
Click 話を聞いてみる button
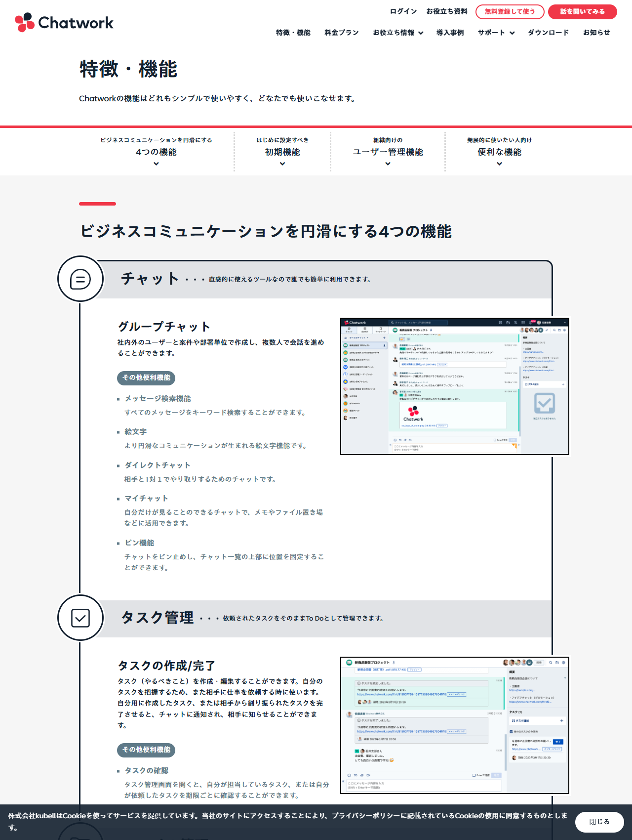click(x=583, y=12)
